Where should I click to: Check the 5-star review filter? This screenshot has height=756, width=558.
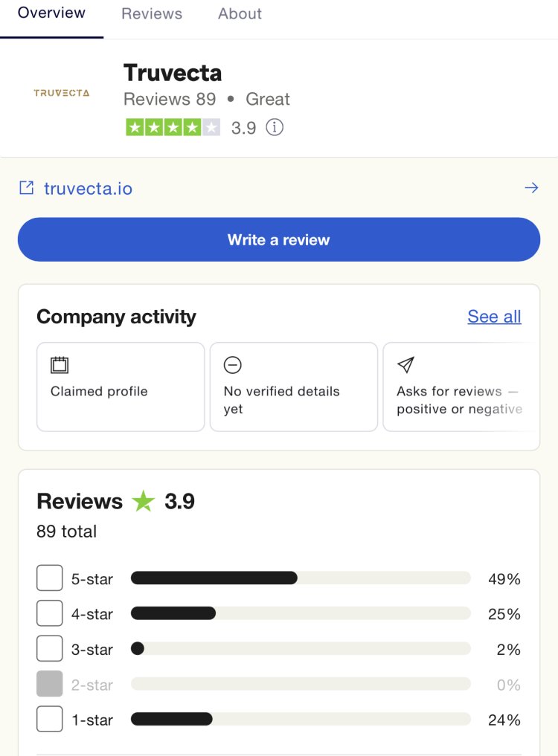click(49, 578)
